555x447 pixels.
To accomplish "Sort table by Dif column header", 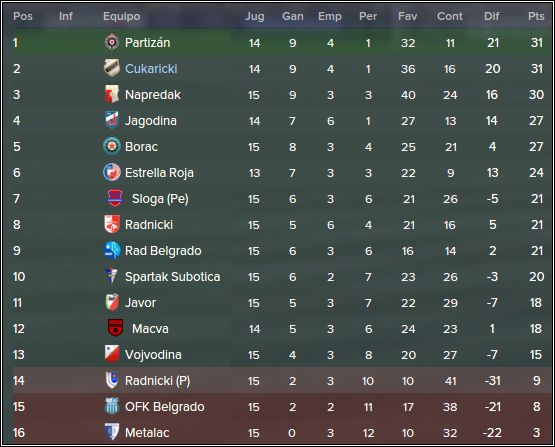I will click(x=492, y=16).
